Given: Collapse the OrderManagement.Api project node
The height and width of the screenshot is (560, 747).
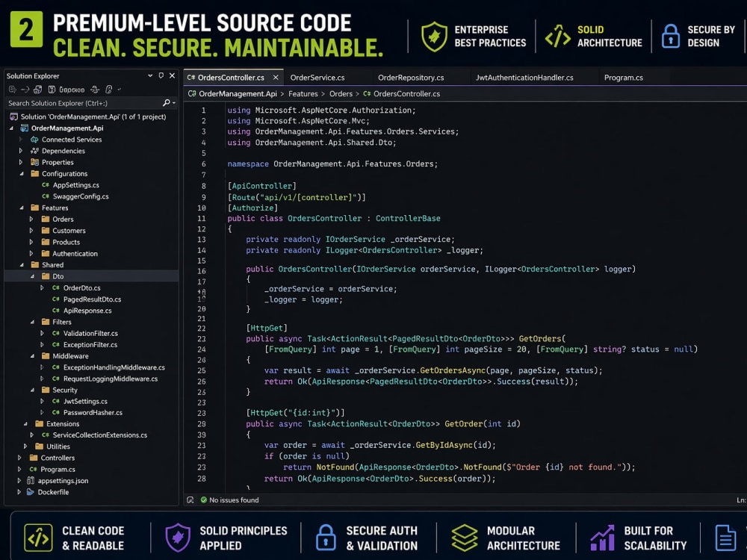Looking at the screenshot, I should [11, 128].
